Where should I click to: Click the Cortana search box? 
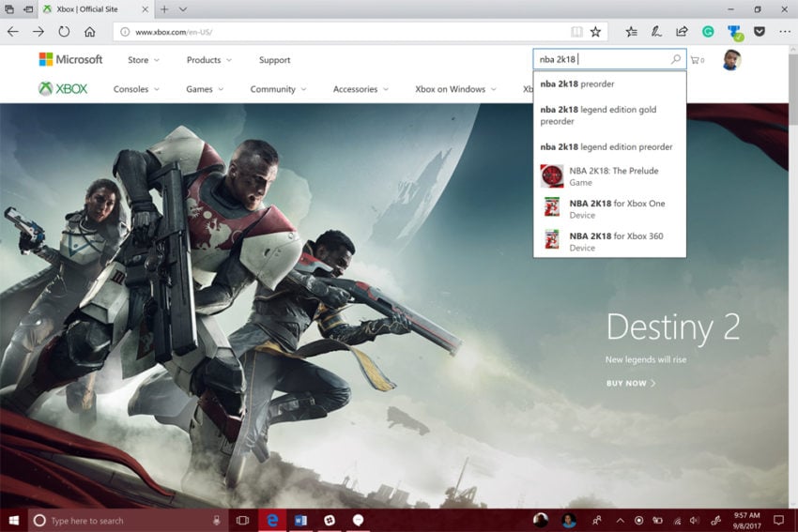(x=128, y=521)
